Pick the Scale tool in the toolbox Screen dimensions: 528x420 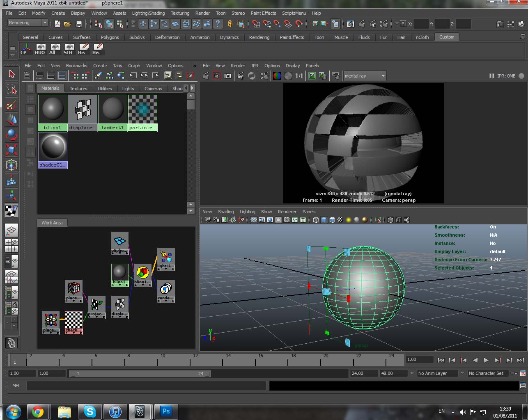[x=11, y=150]
